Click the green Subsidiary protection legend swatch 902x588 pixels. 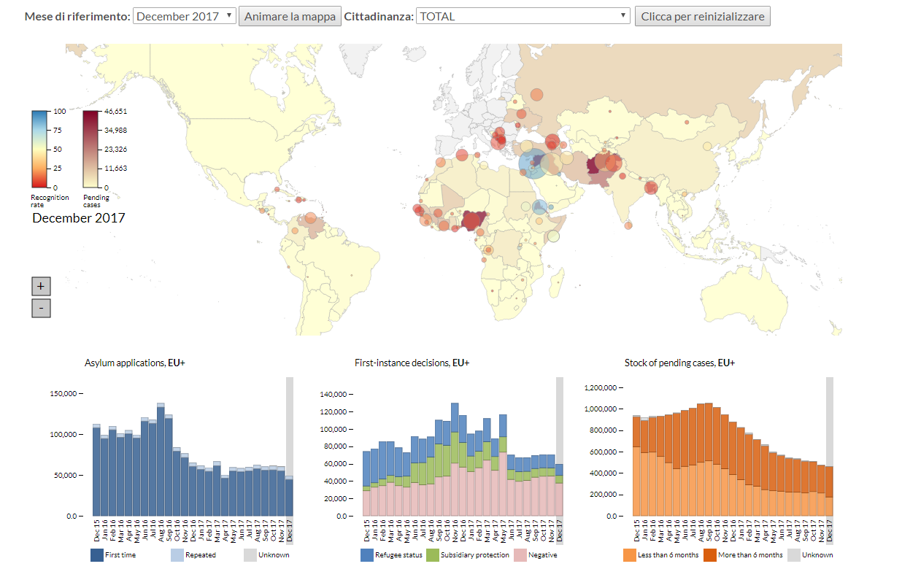(x=433, y=555)
